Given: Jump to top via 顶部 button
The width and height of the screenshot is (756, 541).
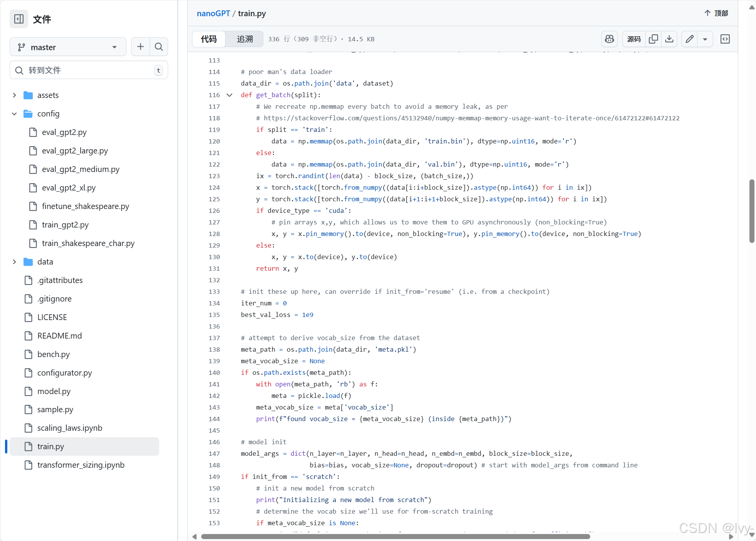Looking at the screenshot, I should tap(716, 13).
